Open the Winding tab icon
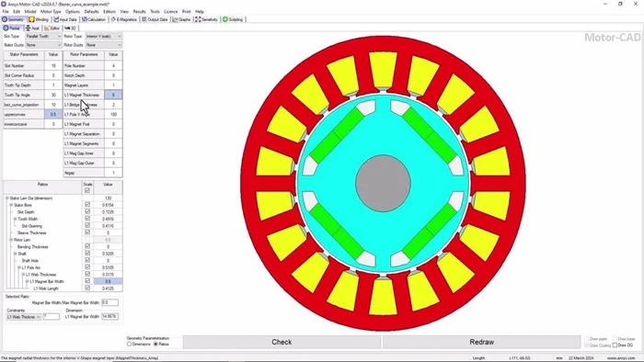This screenshot has width=644, height=362. [x=31, y=19]
